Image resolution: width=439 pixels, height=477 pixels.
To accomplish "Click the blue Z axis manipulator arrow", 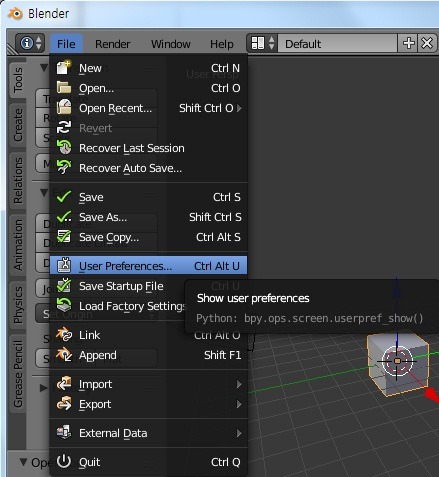I will (x=396, y=288).
